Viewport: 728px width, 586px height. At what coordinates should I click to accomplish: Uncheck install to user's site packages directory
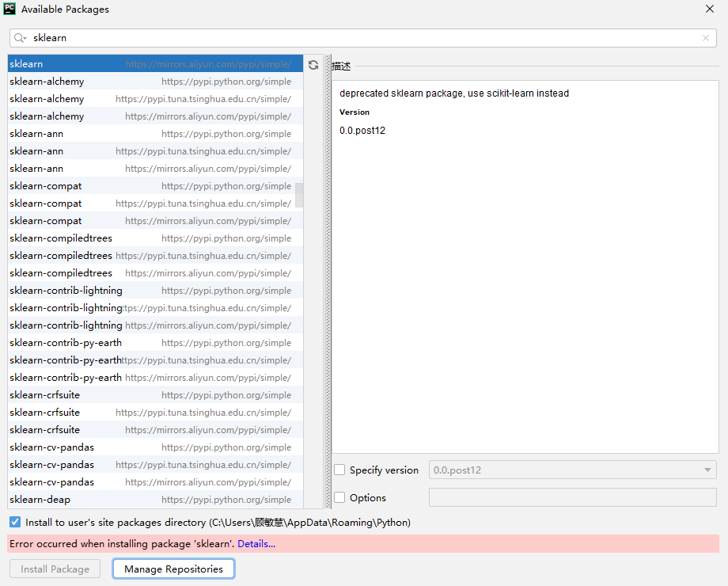[13, 522]
